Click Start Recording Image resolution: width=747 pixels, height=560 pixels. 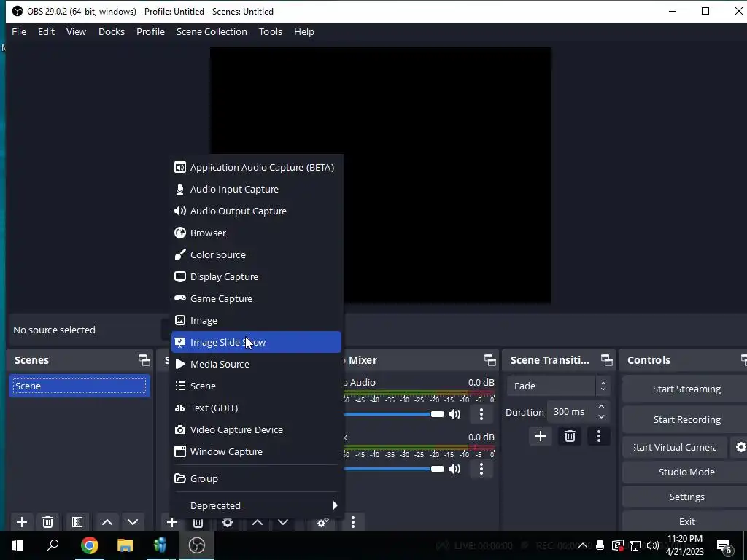(x=686, y=419)
